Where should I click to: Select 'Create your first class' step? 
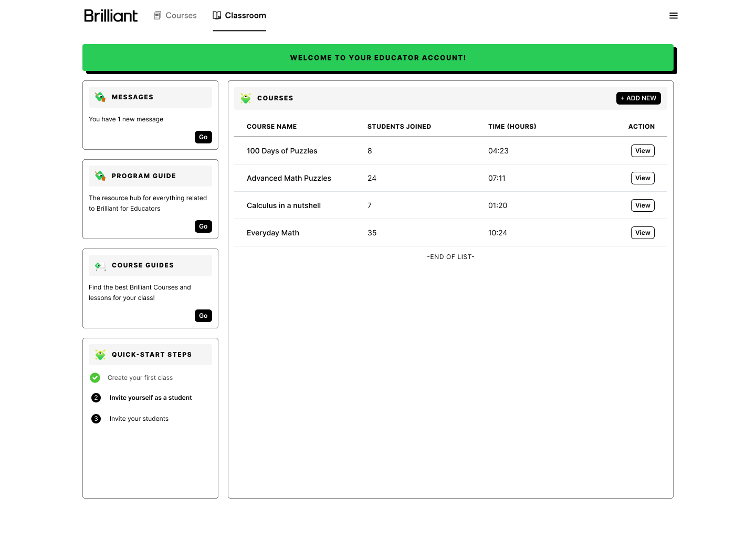pos(140,378)
